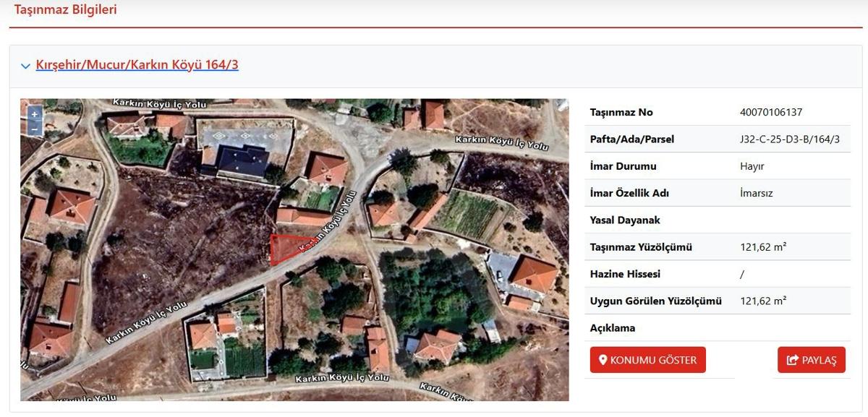The width and height of the screenshot is (868, 417).
Task: Click the İmarsız value in İmar Özellik Adı
Action: pos(755,193)
